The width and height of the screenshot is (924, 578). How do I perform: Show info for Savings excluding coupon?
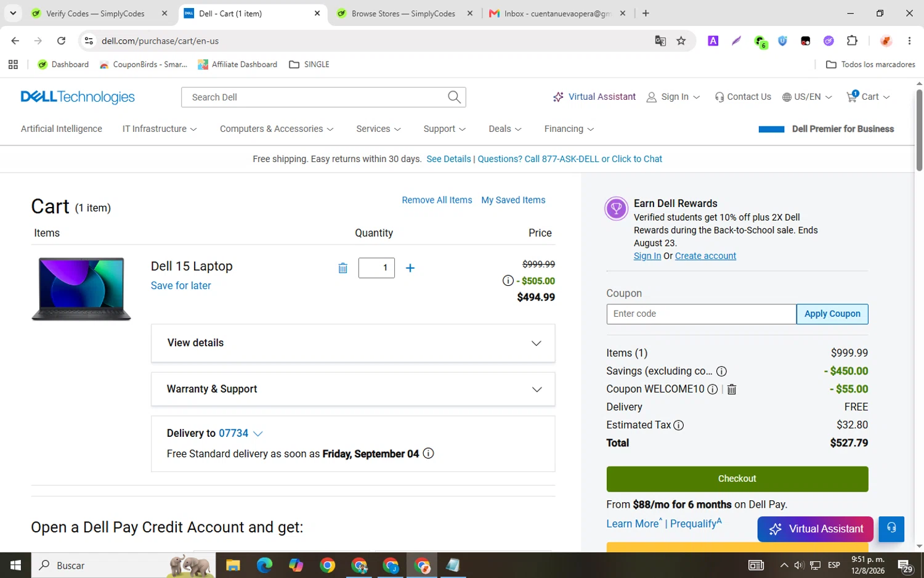[721, 371]
